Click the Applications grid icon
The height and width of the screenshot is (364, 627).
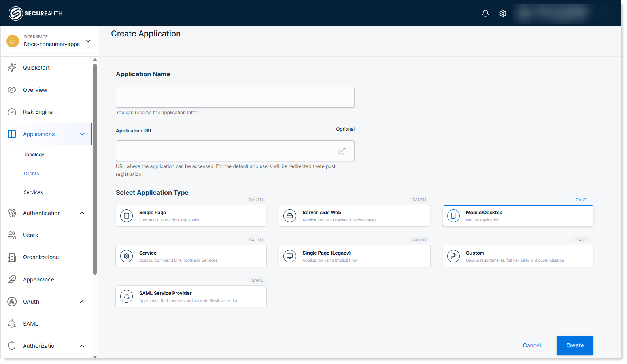click(x=12, y=134)
